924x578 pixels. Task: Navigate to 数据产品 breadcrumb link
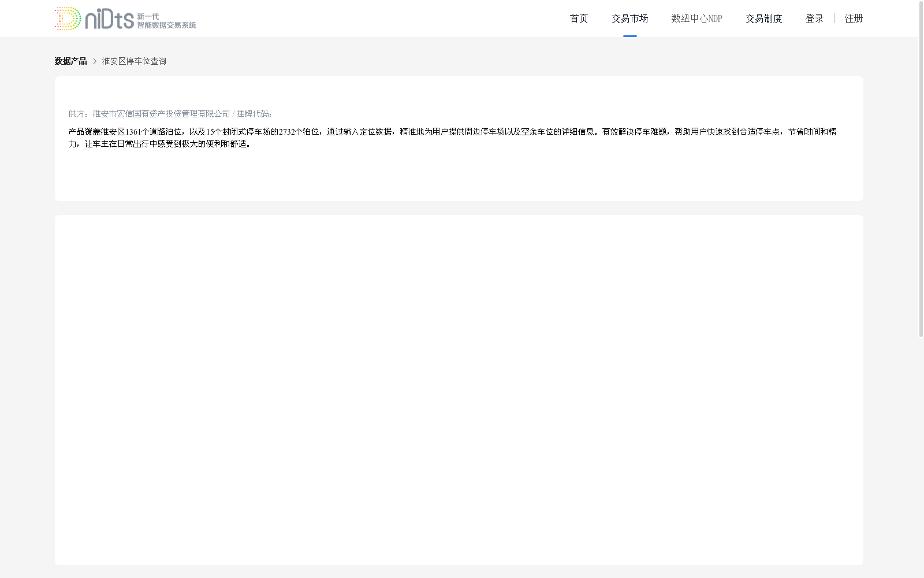point(70,61)
